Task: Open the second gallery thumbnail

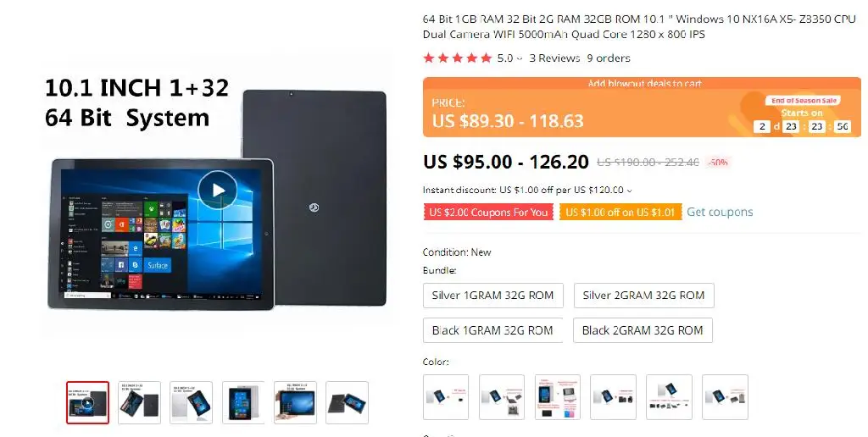Action: point(140,403)
